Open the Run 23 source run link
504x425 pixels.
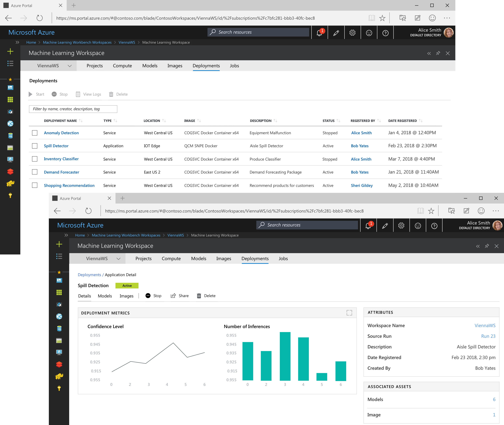tap(488, 336)
